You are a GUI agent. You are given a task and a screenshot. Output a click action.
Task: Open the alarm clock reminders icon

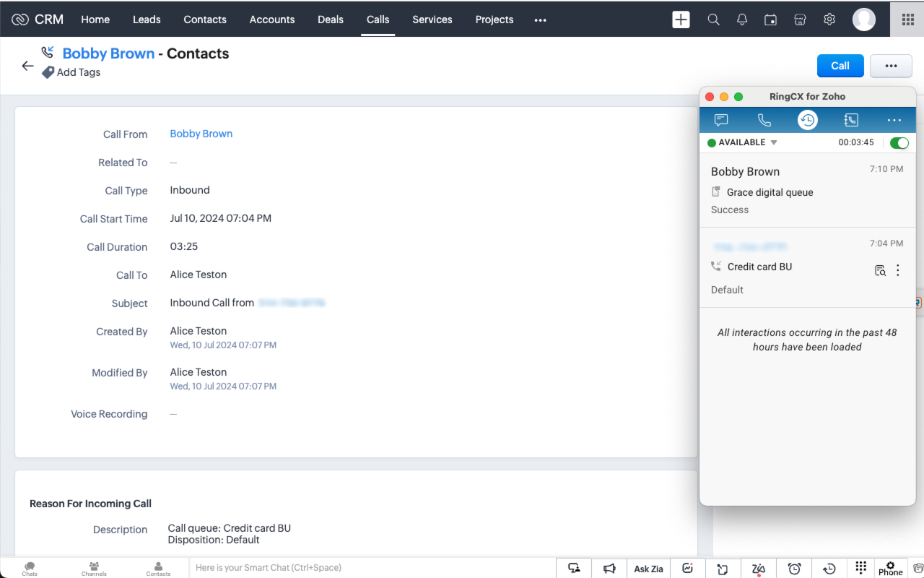(794, 569)
